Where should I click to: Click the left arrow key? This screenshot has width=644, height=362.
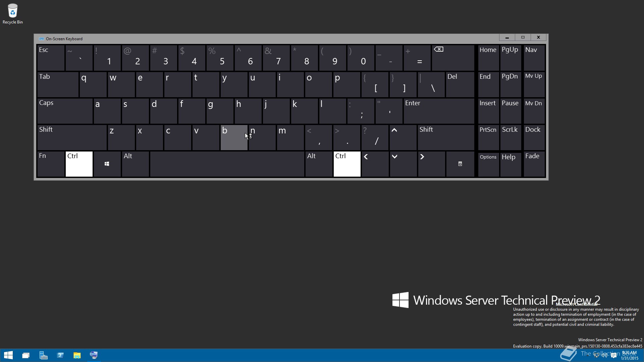(375, 164)
